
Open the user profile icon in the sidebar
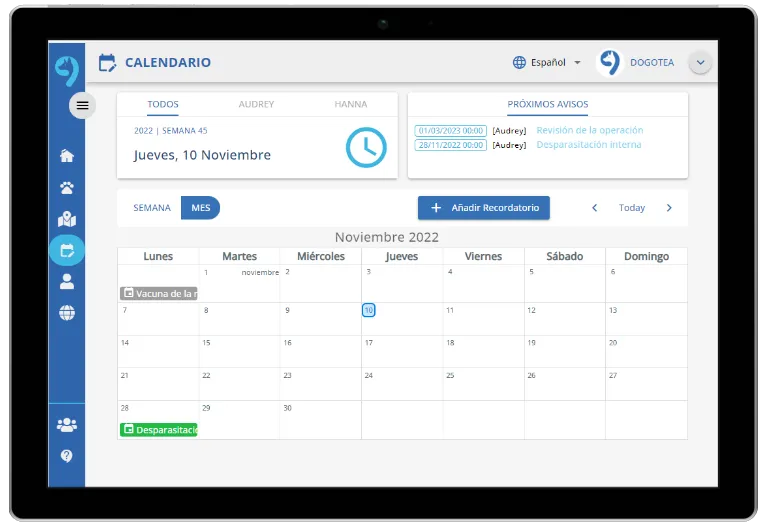click(x=67, y=281)
